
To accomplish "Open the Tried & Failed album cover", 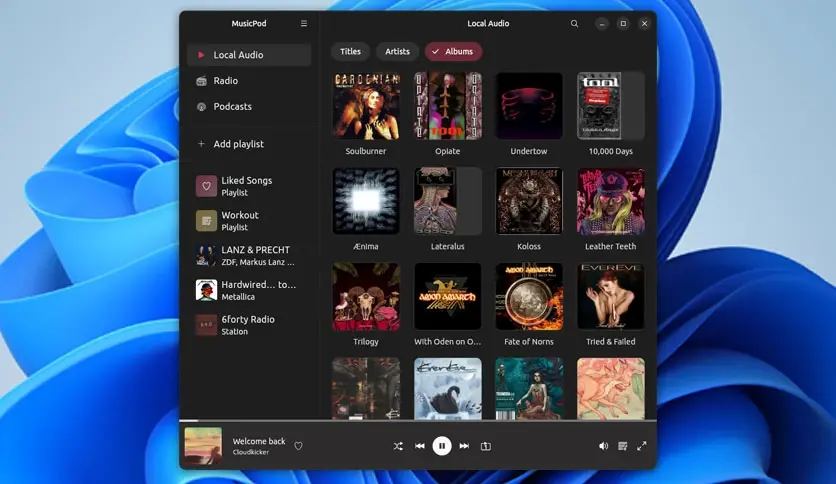I will (611, 296).
